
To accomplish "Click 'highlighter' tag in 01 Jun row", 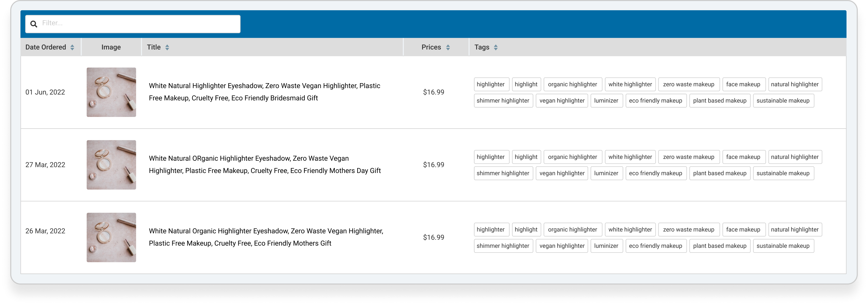I will click(491, 84).
